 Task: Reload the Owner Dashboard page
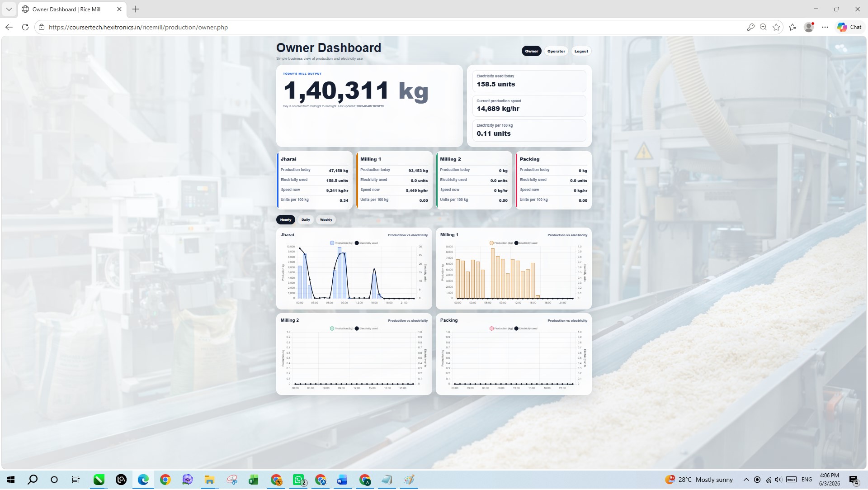(25, 27)
